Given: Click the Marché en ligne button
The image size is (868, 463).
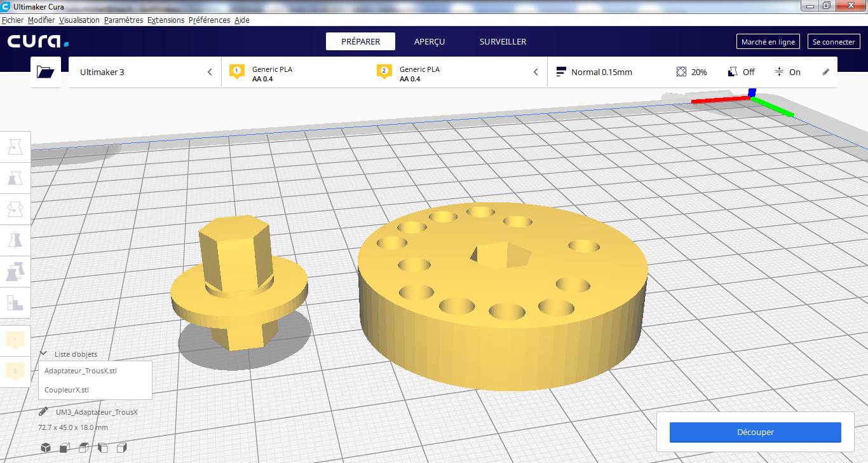Looking at the screenshot, I should click(768, 42).
